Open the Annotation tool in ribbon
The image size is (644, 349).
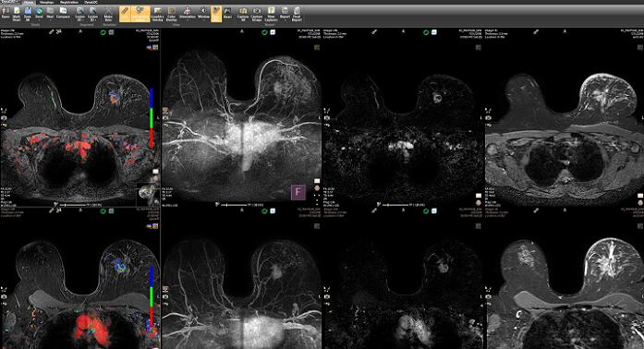tap(188, 13)
